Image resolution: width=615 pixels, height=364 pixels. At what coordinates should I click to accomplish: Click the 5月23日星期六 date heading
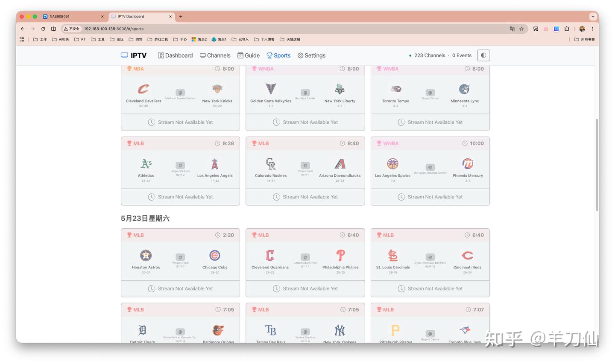pyautogui.click(x=145, y=218)
